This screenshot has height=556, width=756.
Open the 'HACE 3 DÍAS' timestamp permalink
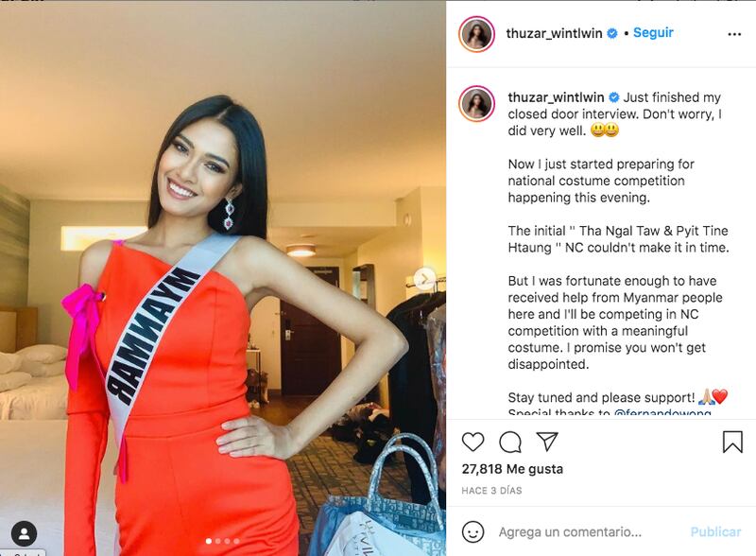click(491, 491)
